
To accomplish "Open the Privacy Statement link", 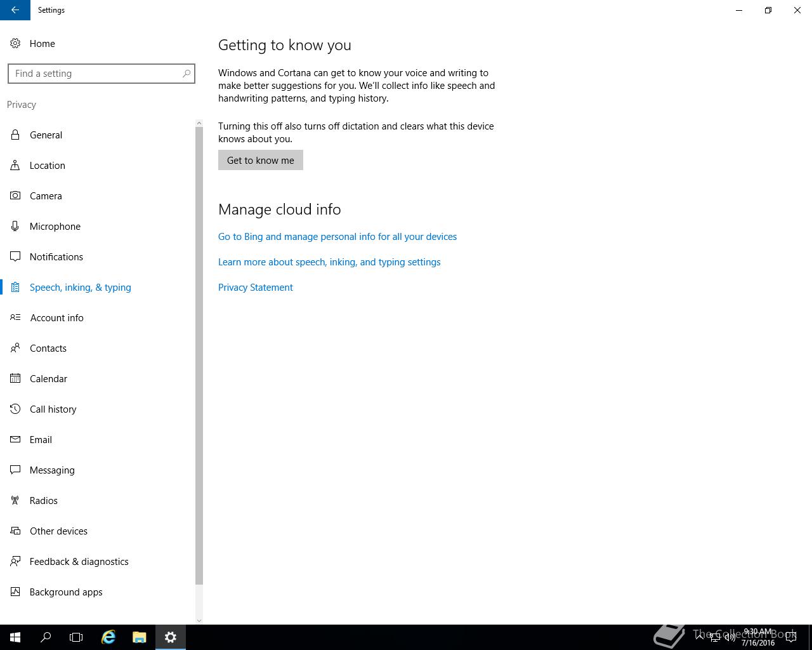I will pos(256,287).
